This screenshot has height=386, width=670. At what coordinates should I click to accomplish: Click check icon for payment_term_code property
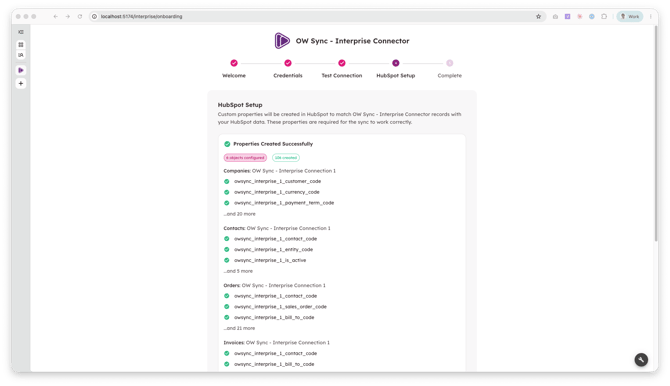point(227,203)
